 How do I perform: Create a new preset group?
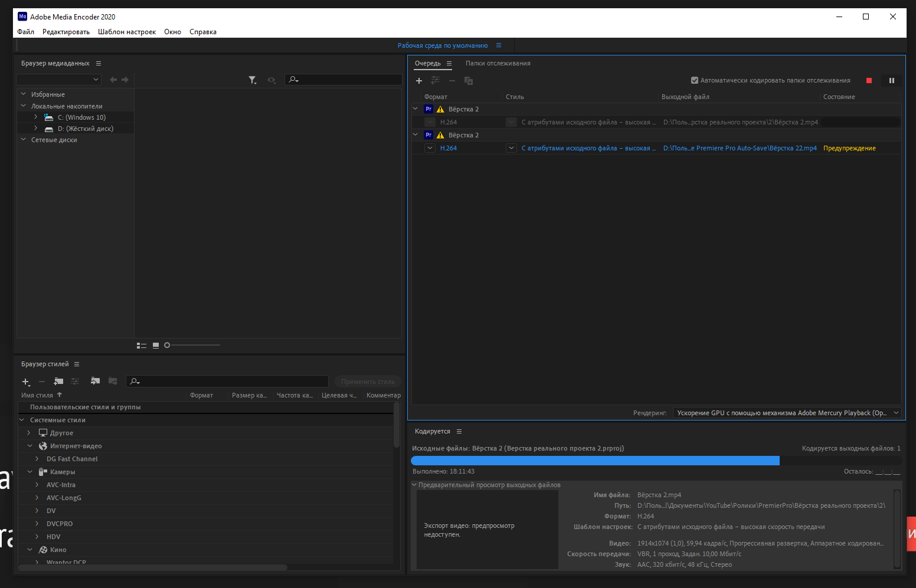pos(58,382)
